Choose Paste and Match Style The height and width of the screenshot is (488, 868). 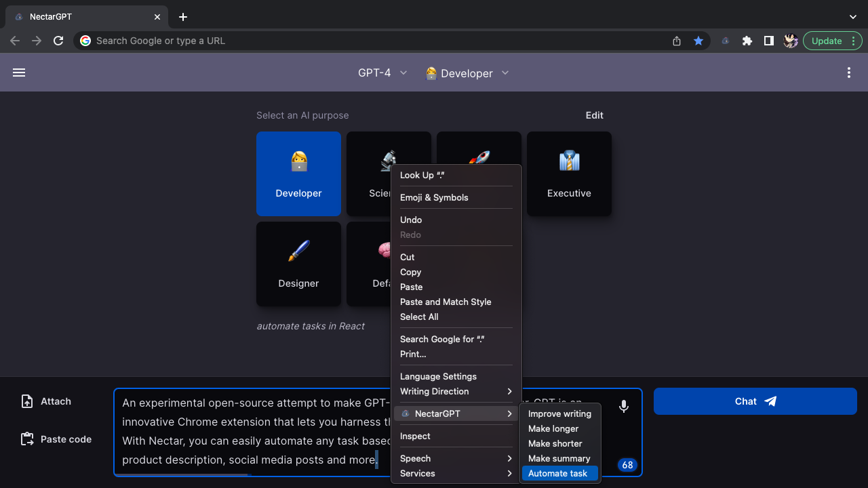click(456, 302)
